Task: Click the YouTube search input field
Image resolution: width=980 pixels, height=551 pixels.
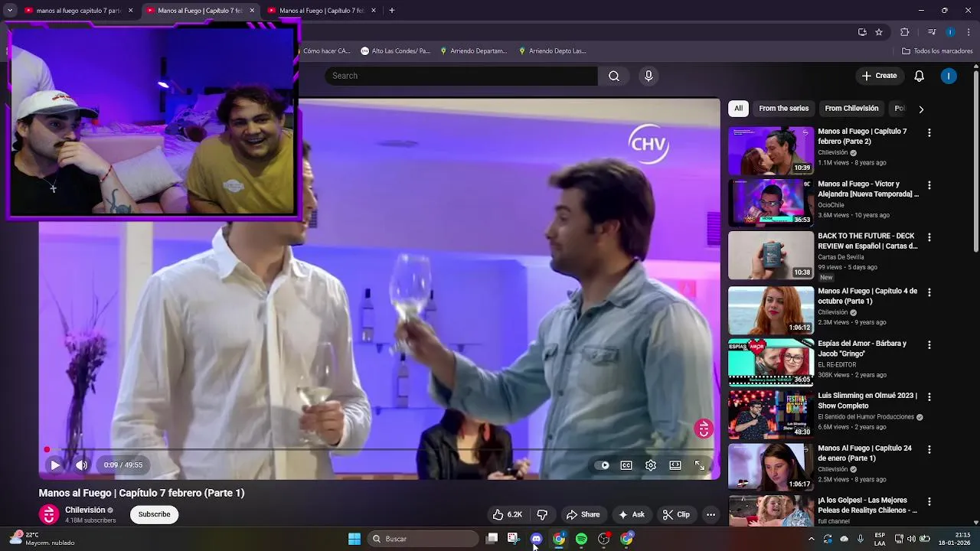Action: (462, 76)
